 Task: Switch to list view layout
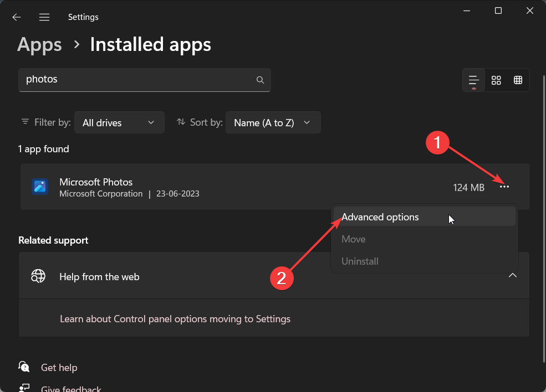473,80
